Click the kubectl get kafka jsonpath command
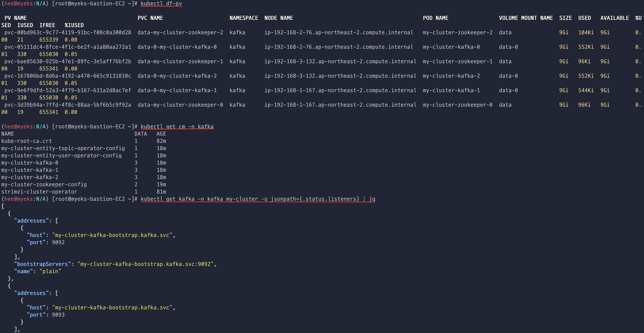 [x=258, y=199]
